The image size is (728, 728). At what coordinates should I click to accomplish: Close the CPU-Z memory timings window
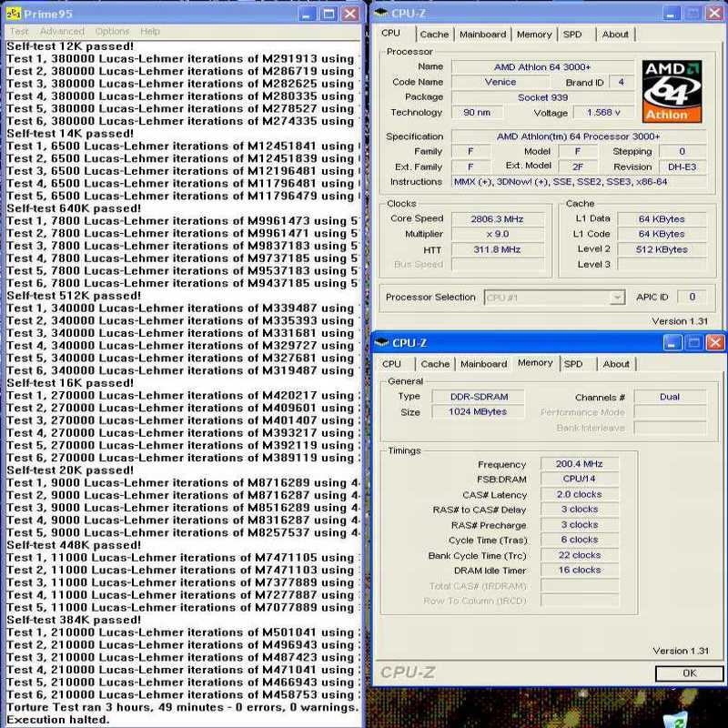tap(714, 343)
